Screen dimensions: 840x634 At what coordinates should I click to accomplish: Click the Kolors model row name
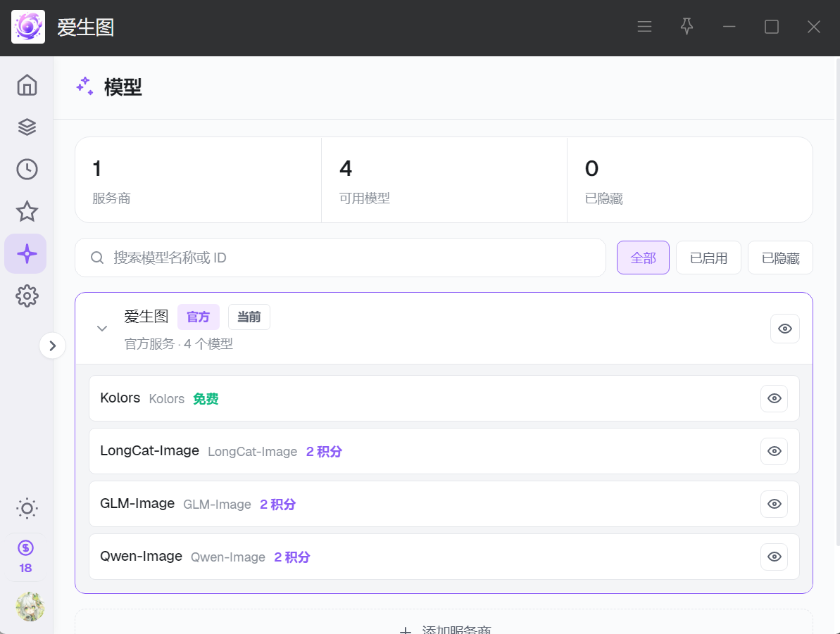tap(120, 398)
